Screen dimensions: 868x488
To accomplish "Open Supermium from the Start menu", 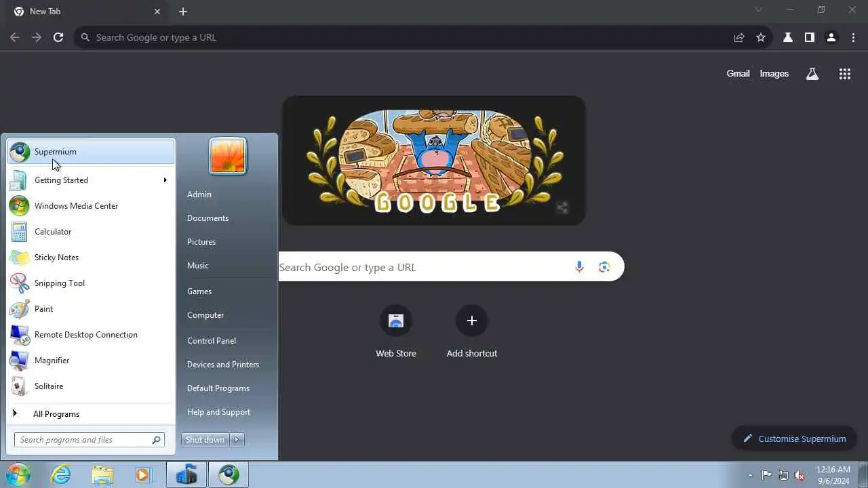I will click(91, 152).
